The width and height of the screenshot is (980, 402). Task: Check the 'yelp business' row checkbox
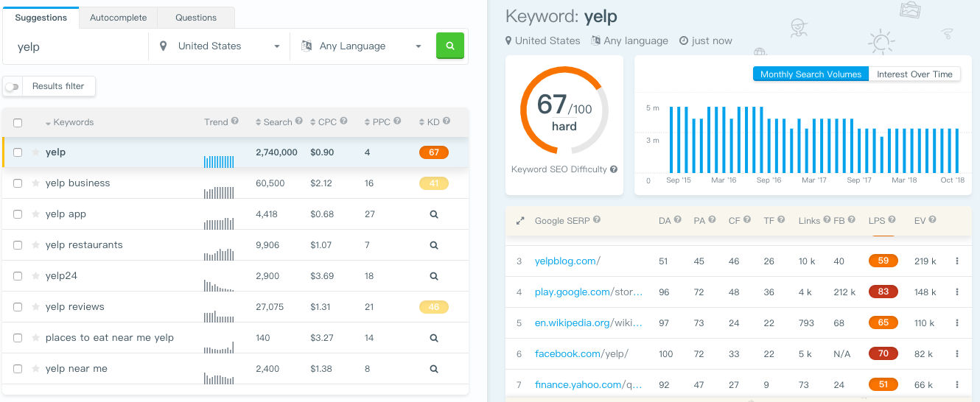pos(18,183)
